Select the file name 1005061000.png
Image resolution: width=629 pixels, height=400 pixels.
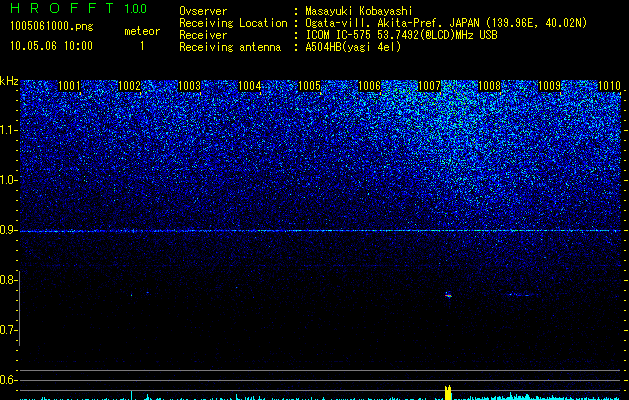[x=52, y=26]
